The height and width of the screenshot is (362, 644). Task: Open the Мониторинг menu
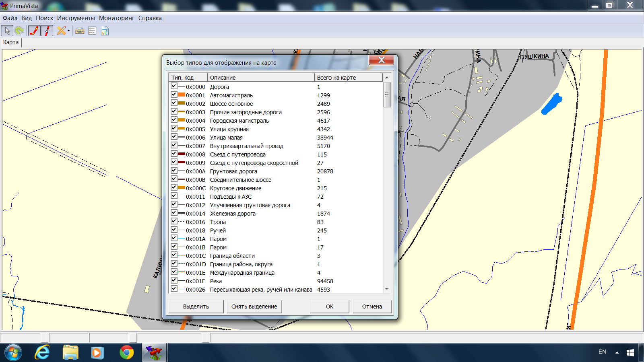117,18
